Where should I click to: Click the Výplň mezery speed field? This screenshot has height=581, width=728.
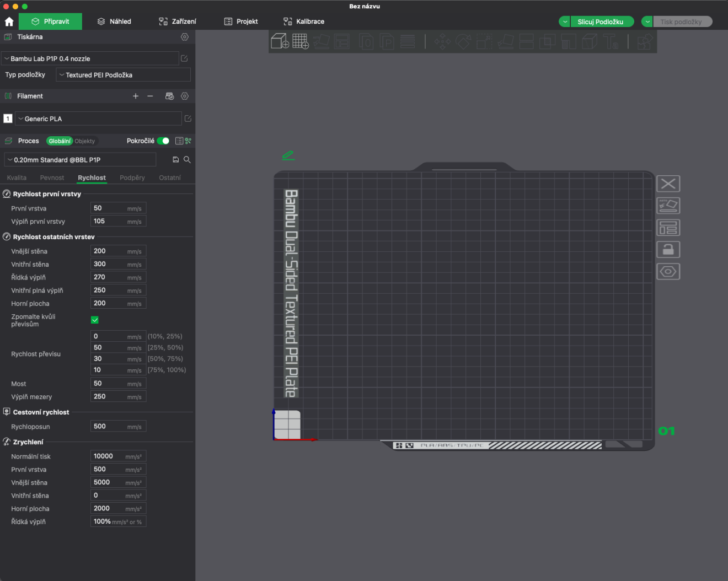coord(118,396)
